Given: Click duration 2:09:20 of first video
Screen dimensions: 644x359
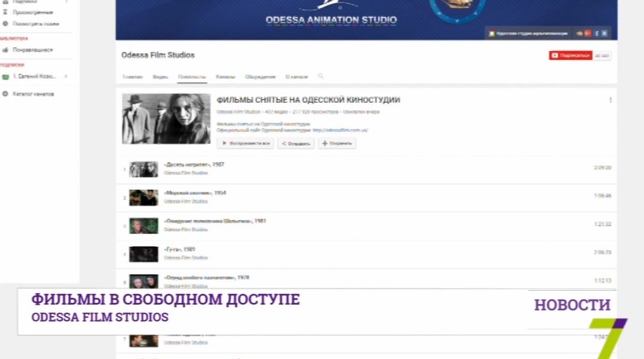Looking at the screenshot, I should coord(602,168).
